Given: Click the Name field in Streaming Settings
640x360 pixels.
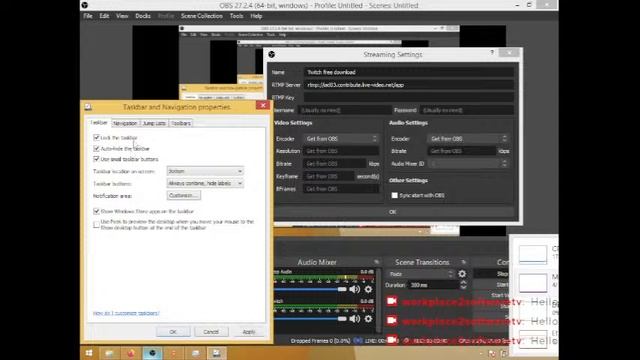Looking at the screenshot, I should click(409, 72).
